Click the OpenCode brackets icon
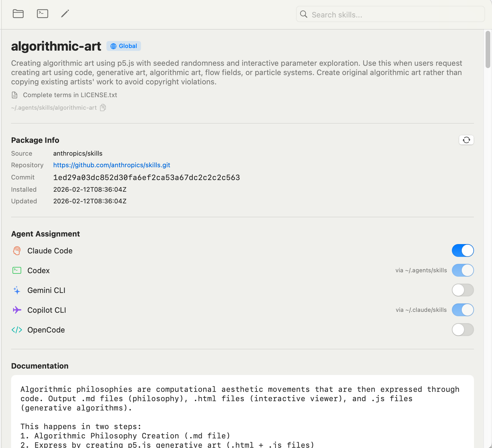Image resolution: width=492 pixels, height=448 pixels. (x=17, y=330)
